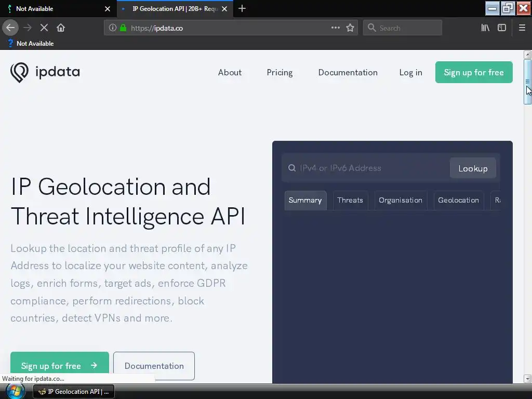Click the forward navigation arrow
Screen dimensions: 532x399
click(x=28, y=28)
